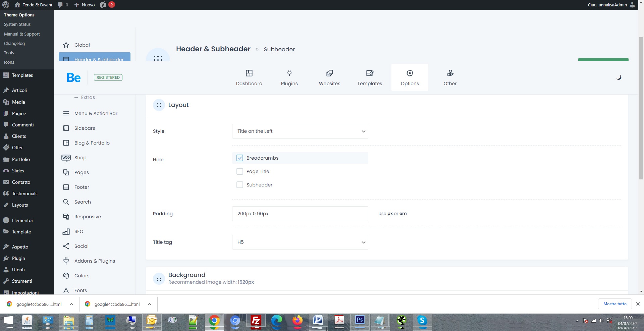Open Manual & Support link
The height and width of the screenshot is (331, 644).
pos(22,34)
